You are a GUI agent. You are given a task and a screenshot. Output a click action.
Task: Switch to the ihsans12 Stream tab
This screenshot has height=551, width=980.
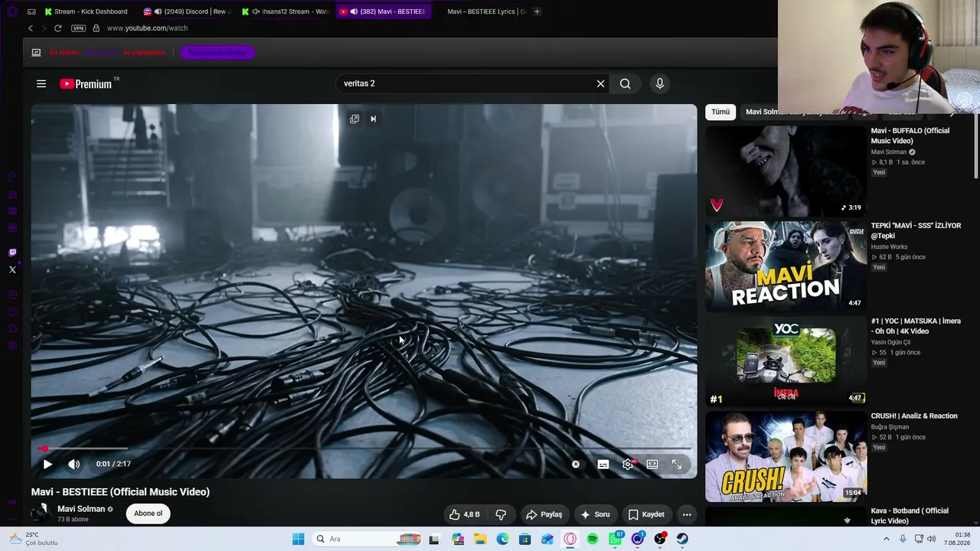coord(285,11)
